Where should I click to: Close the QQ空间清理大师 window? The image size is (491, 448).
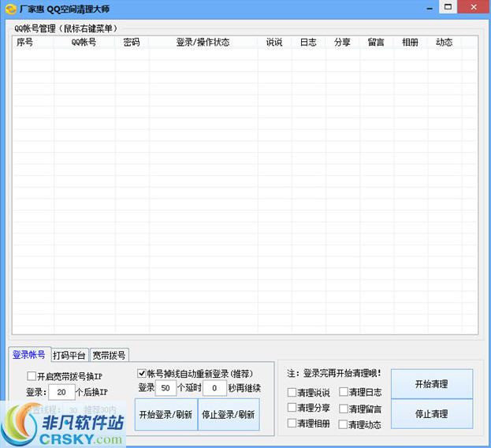(474, 7)
